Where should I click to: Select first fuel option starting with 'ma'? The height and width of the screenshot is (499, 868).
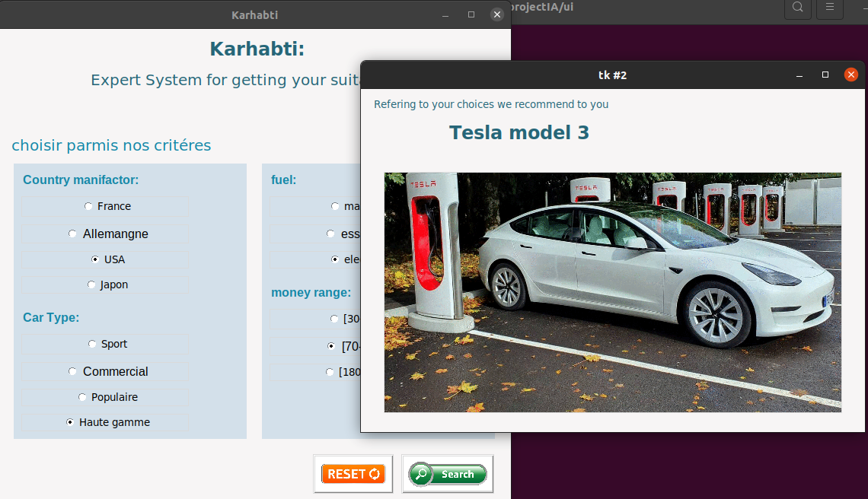pyautogui.click(x=315, y=206)
